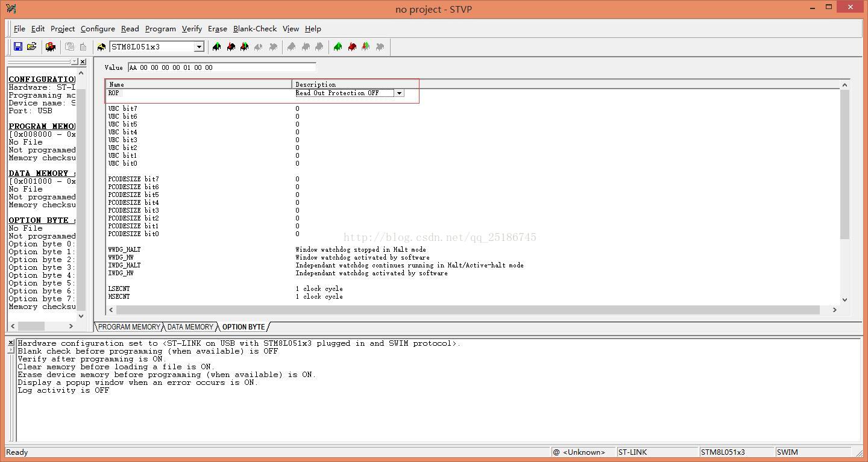Click left panel horizontal scrollbar right arrow
The image size is (868, 462).
pyautogui.click(x=71, y=326)
